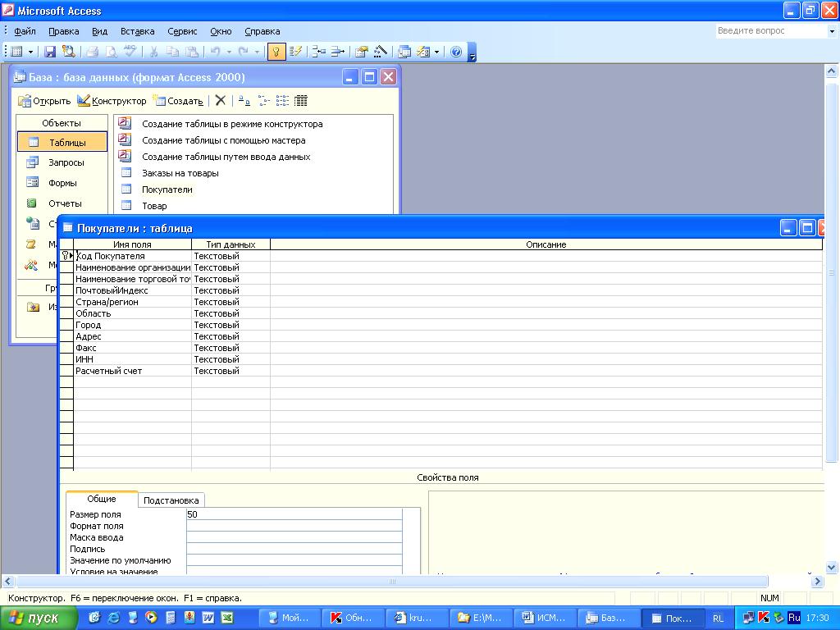Open the Сервис menu
This screenshot has width=840, height=630.
point(182,31)
